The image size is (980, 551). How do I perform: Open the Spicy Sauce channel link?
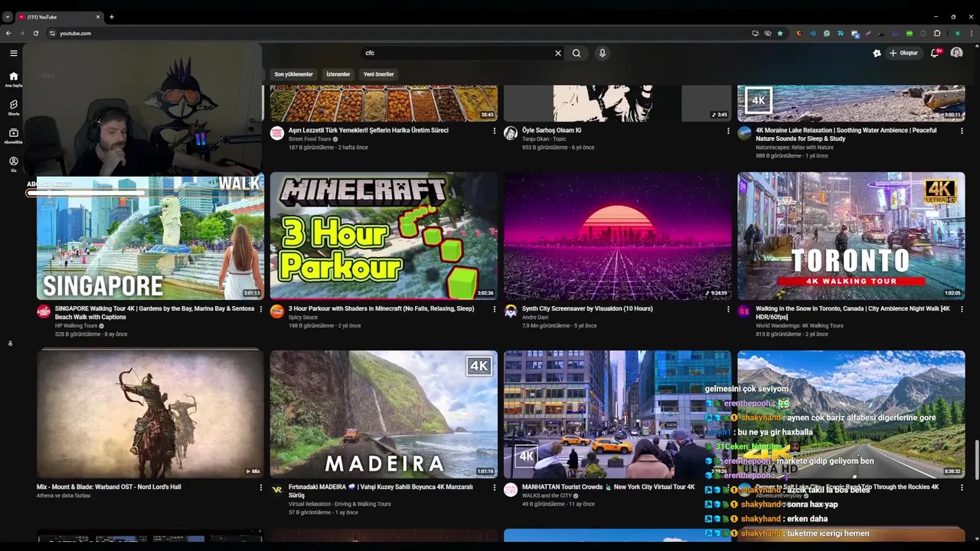(x=303, y=317)
